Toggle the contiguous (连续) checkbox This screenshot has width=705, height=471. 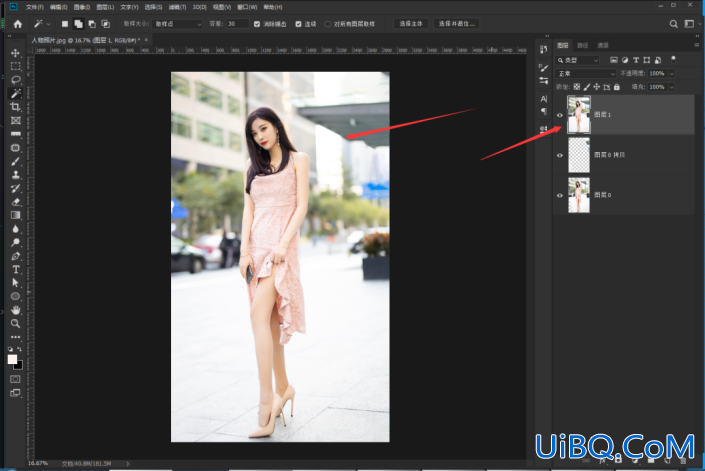click(299, 24)
